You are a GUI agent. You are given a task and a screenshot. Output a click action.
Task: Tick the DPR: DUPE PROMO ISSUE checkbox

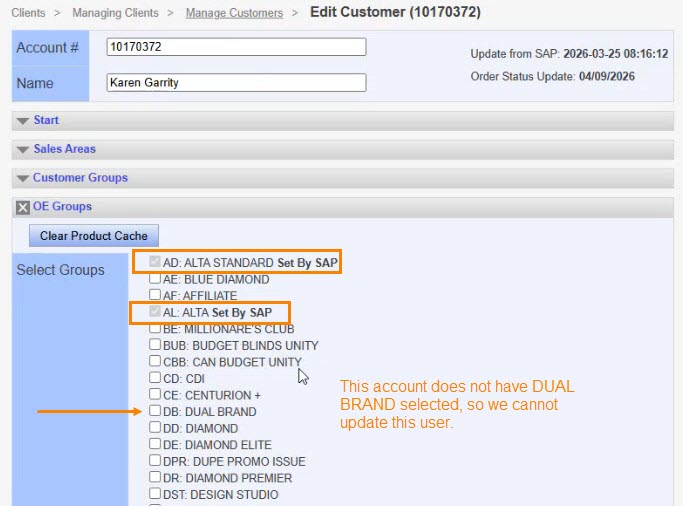155,461
